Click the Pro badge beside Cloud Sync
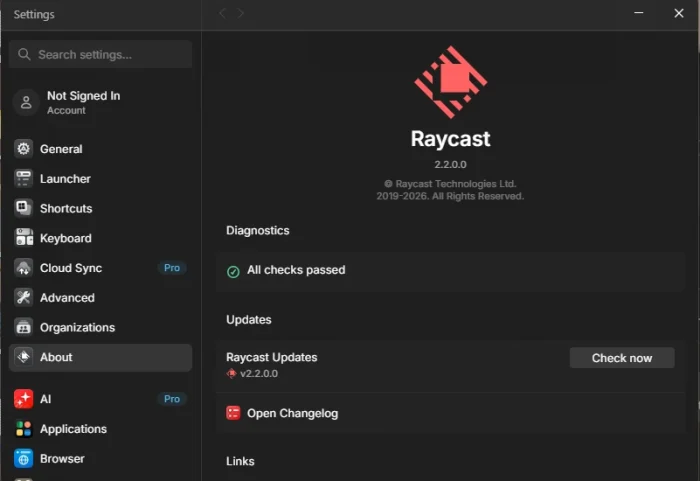 172,268
